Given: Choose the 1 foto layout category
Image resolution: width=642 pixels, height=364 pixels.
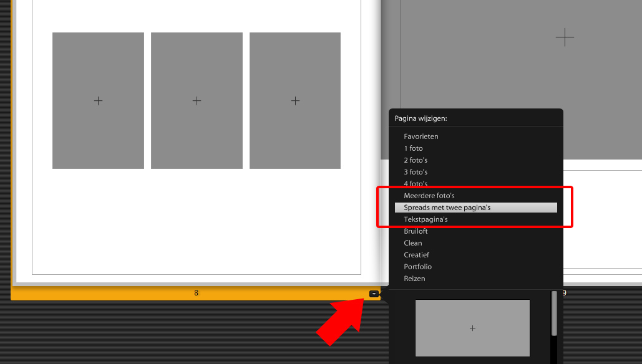Looking at the screenshot, I should click(x=413, y=148).
